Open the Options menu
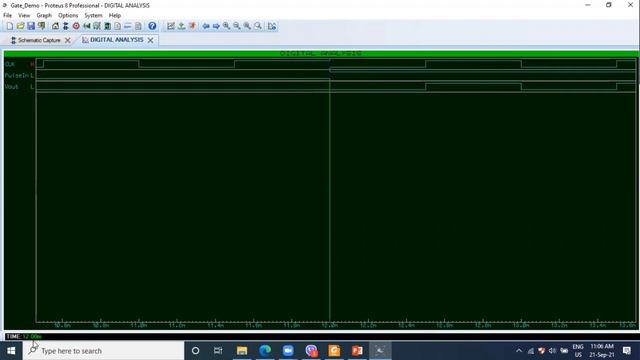Image resolution: width=640 pixels, height=360 pixels. [x=68, y=16]
